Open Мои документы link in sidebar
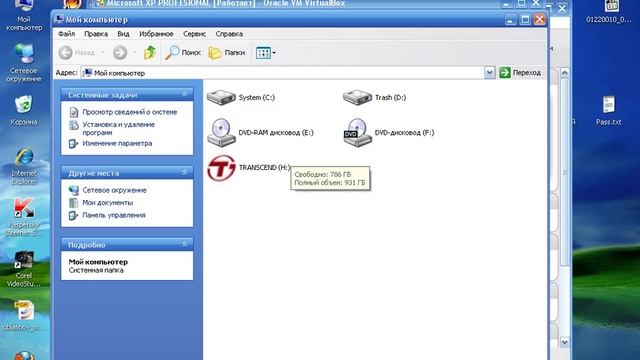 pyautogui.click(x=108, y=202)
